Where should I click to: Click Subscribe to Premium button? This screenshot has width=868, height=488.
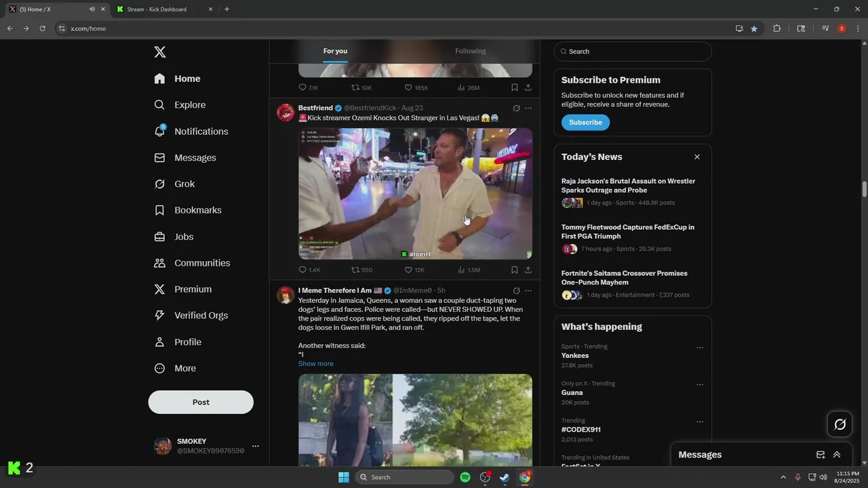585,123
